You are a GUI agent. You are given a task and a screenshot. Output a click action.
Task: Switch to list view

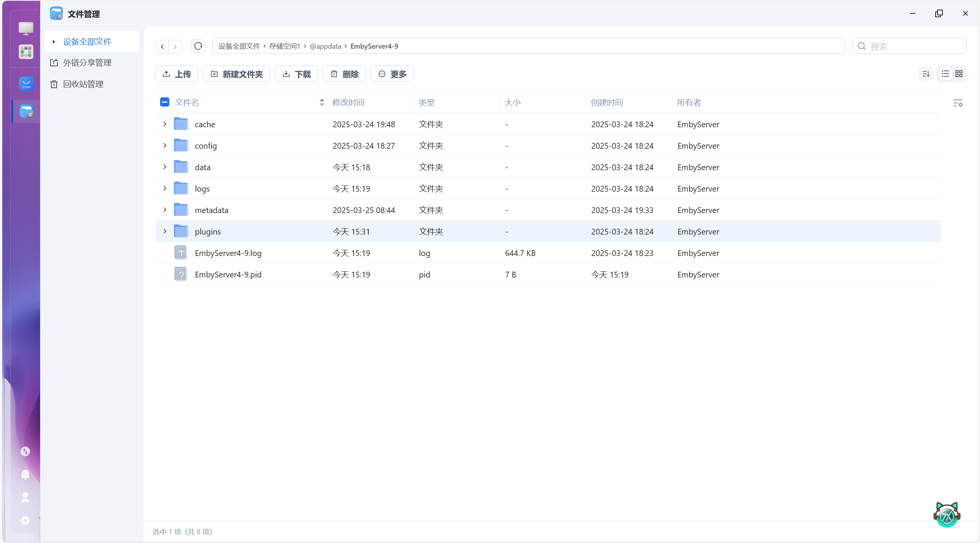click(945, 74)
